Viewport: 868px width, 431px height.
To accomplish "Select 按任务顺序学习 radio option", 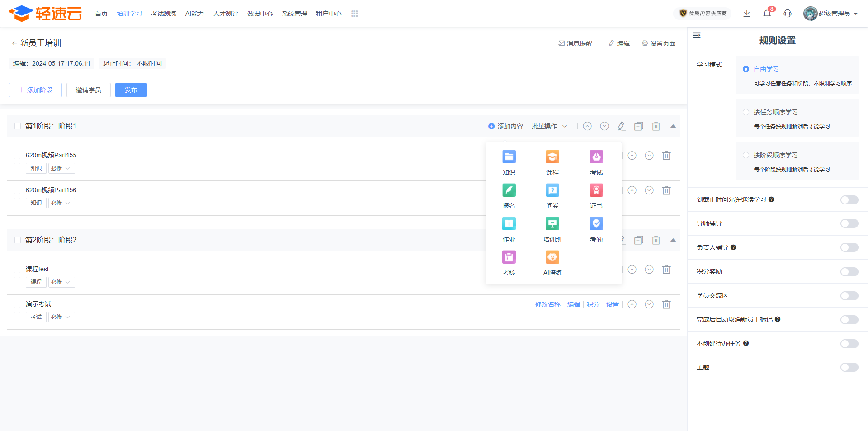I will click(x=746, y=112).
